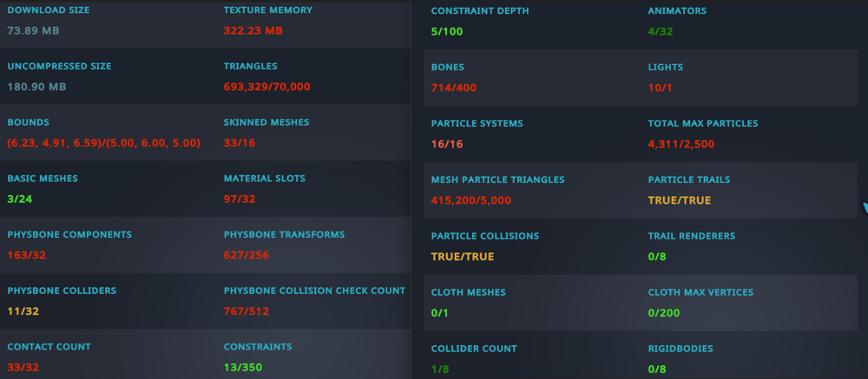868x379 pixels.
Task: Select the TOTAL MAX PARTICLES label
Action: pos(703,123)
